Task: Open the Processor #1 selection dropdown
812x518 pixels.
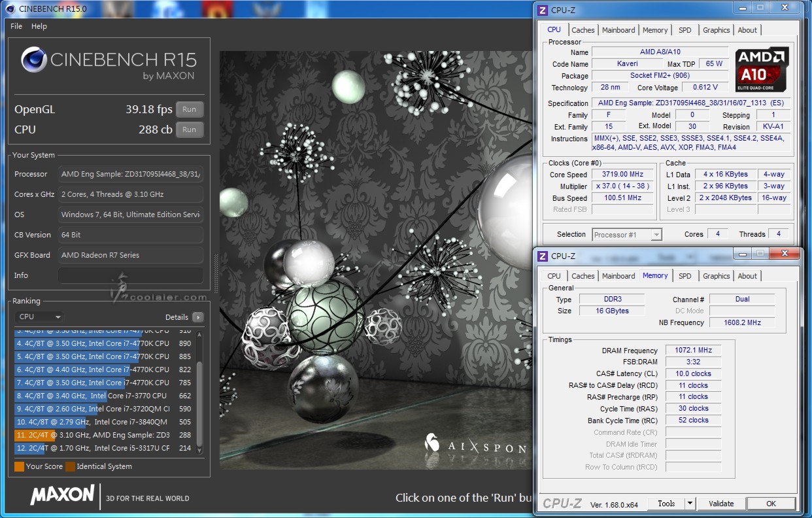Action: coord(627,235)
